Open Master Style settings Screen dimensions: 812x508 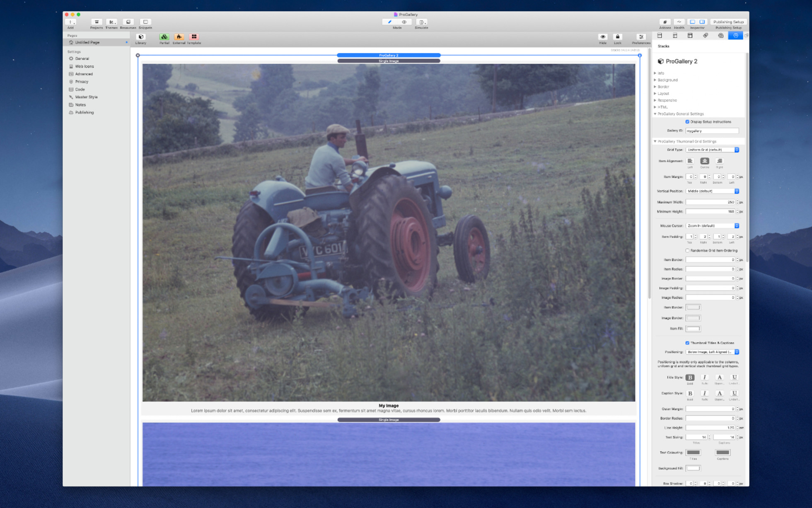point(86,97)
